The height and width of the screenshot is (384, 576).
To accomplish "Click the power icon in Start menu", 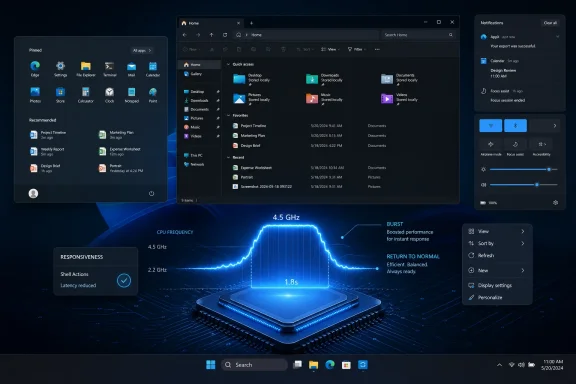I will (151, 193).
